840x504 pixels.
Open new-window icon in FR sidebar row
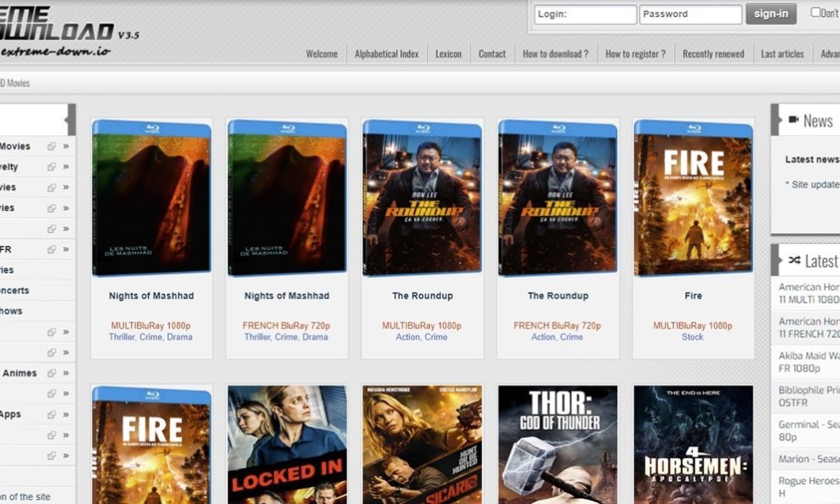pyautogui.click(x=51, y=249)
